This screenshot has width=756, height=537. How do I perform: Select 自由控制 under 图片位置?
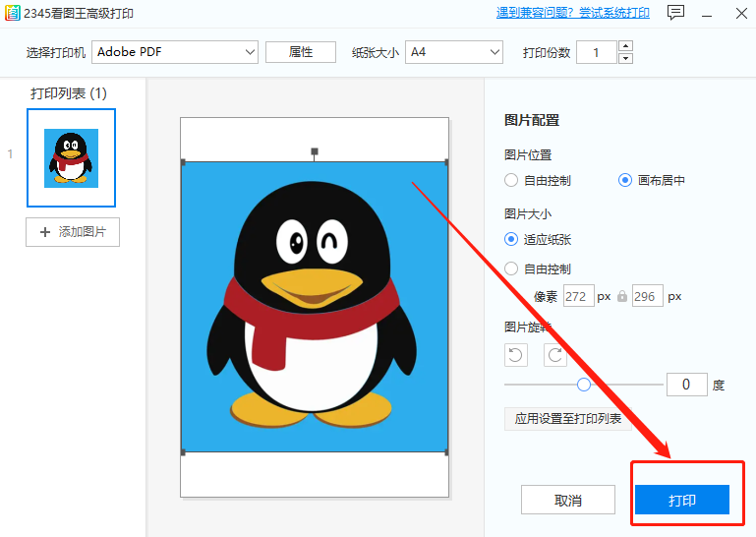[x=511, y=180]
